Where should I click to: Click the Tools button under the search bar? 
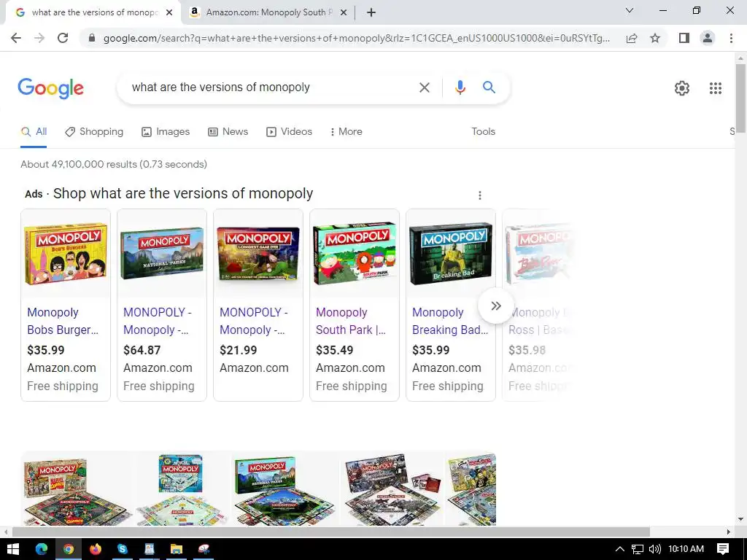pyautogui.click(x=483, y=131)
